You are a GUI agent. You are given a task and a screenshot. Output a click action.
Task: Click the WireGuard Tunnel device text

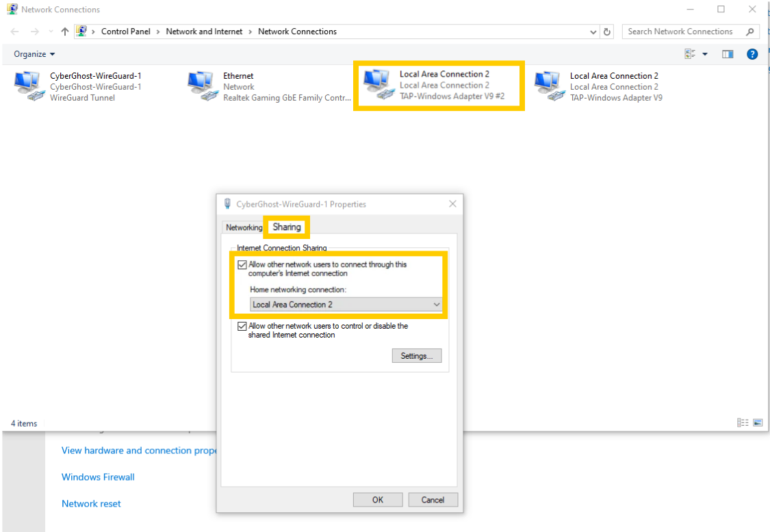pyautogui.click(x=83, y=98)
